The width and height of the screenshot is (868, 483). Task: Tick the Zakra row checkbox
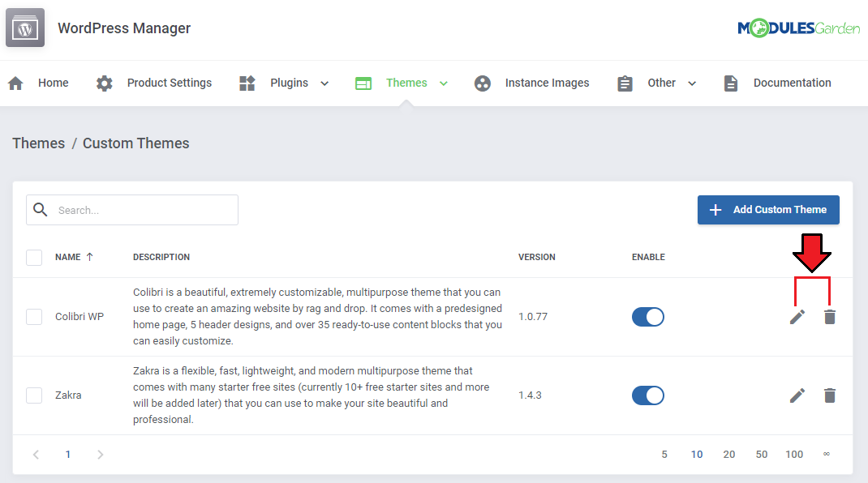34,395
